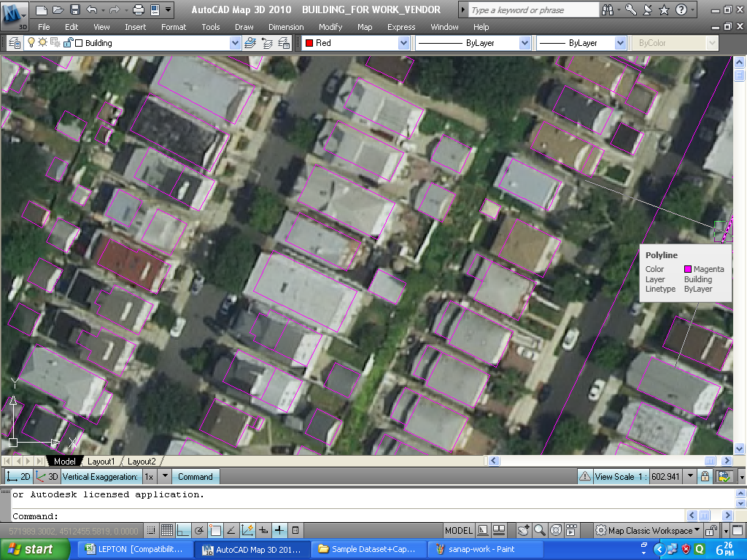Screen dimensions: 747x560
Task: Open the File menu
Action: tap(44, 27)
